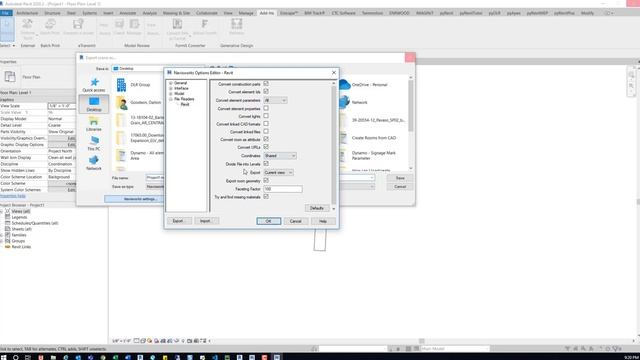The width and height of the screenshot is (640, 360).
Task: Select Revit under File Readers
Action: pyautogui.click(x=185, y=104)
